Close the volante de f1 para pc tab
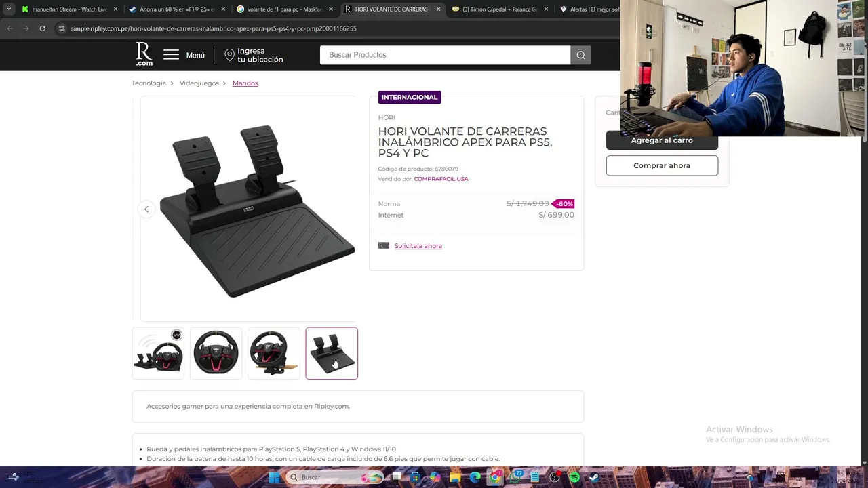868x488 pixels. tap(331, 9)
